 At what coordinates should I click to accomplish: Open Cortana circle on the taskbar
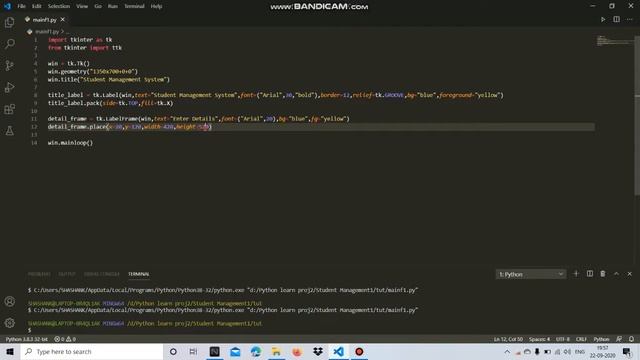173,351
